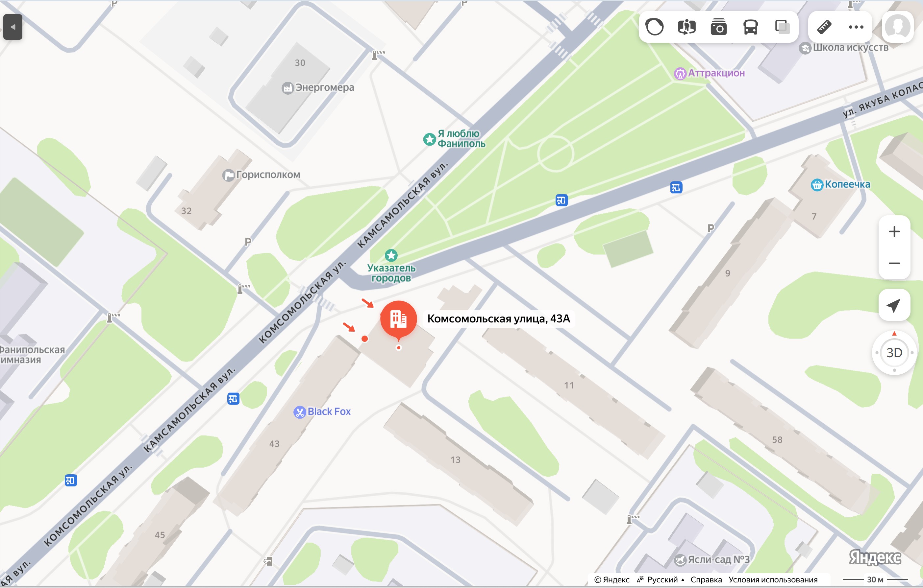The width and height of the screenshot is (923, 588).
Task: Open the map layers selector icon
Action: point(782,27)
